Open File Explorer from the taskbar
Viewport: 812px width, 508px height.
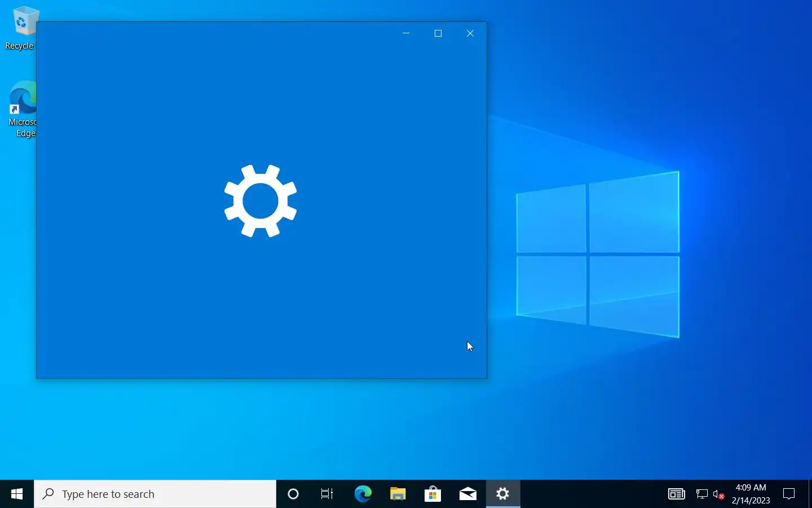pos(398,494)
